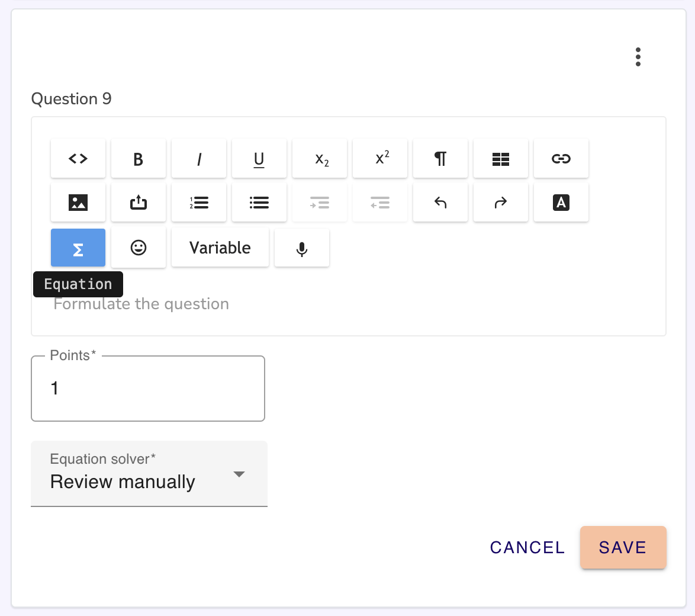Open the emoji picker
This screenshot has height=616, width=695.
(x=139, y=248)
